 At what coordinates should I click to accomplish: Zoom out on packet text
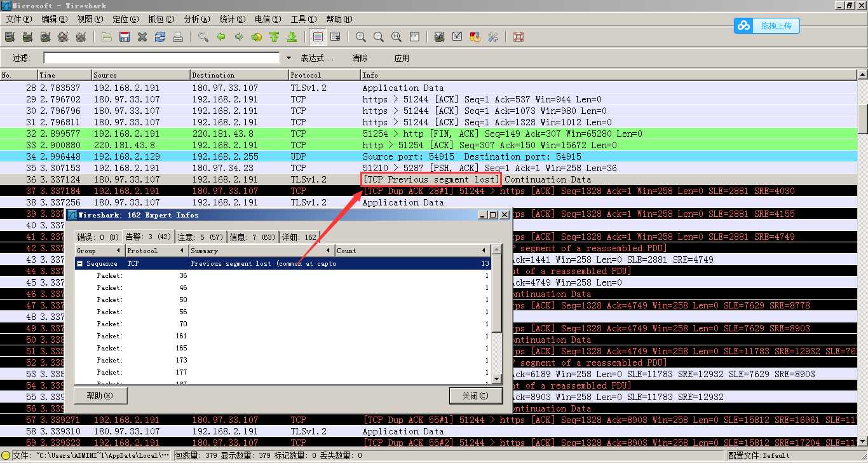[379, 37]
